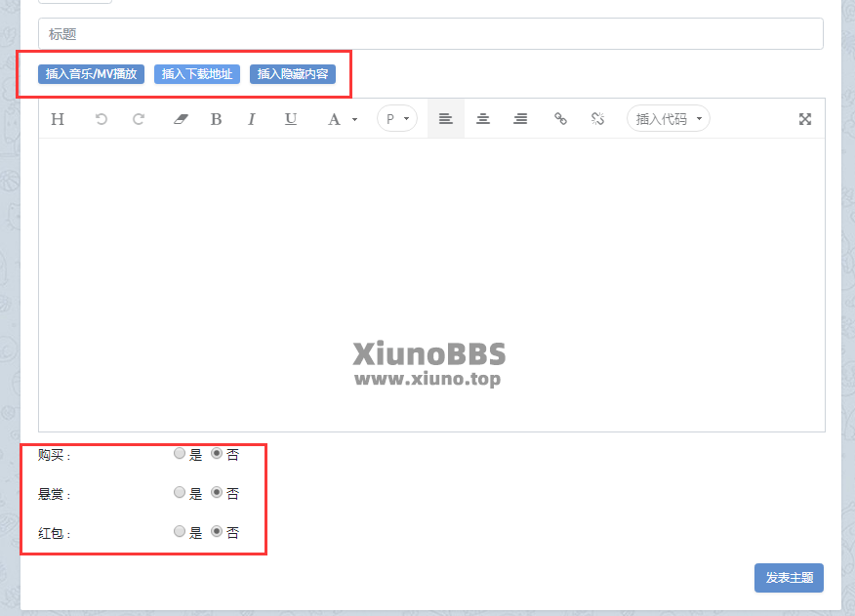Click the 插入音乐/MV播放 button
855x616 pixels.
(91, 74)
